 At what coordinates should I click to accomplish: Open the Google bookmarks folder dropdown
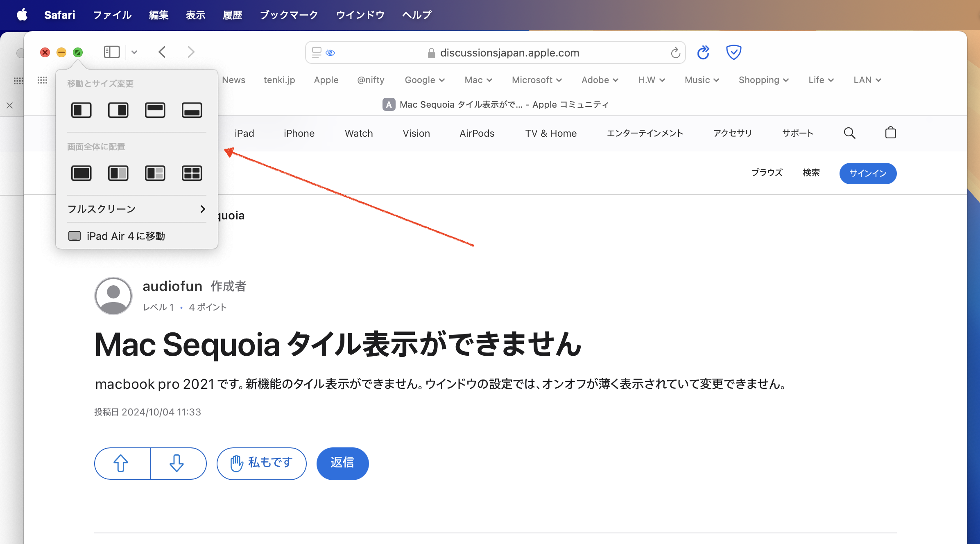424,80
